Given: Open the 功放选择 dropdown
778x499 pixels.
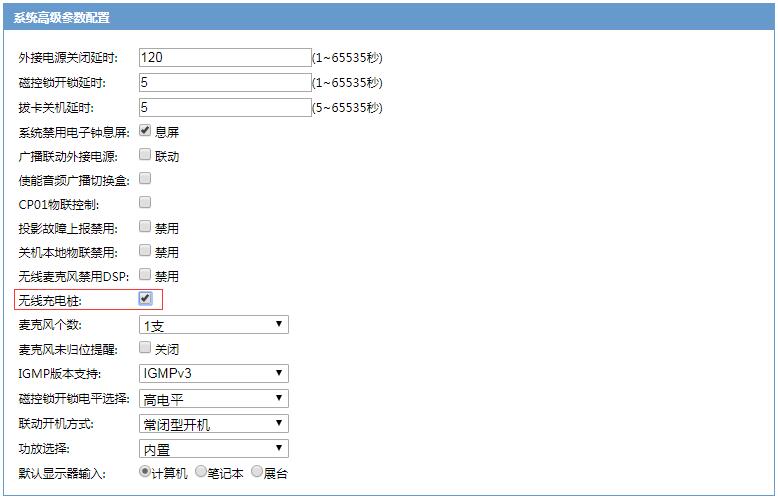Looking at the screenshot, I should [x=213, y=449].
